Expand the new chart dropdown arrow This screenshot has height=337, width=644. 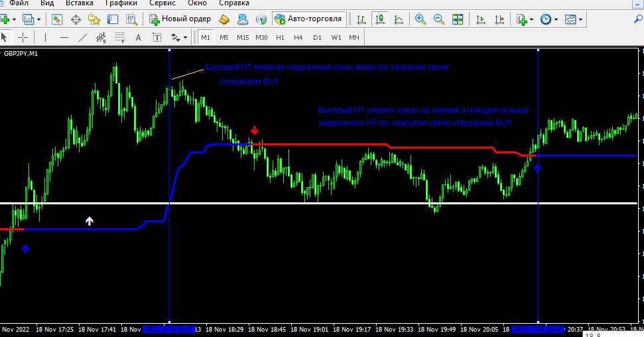pos(14,19)
